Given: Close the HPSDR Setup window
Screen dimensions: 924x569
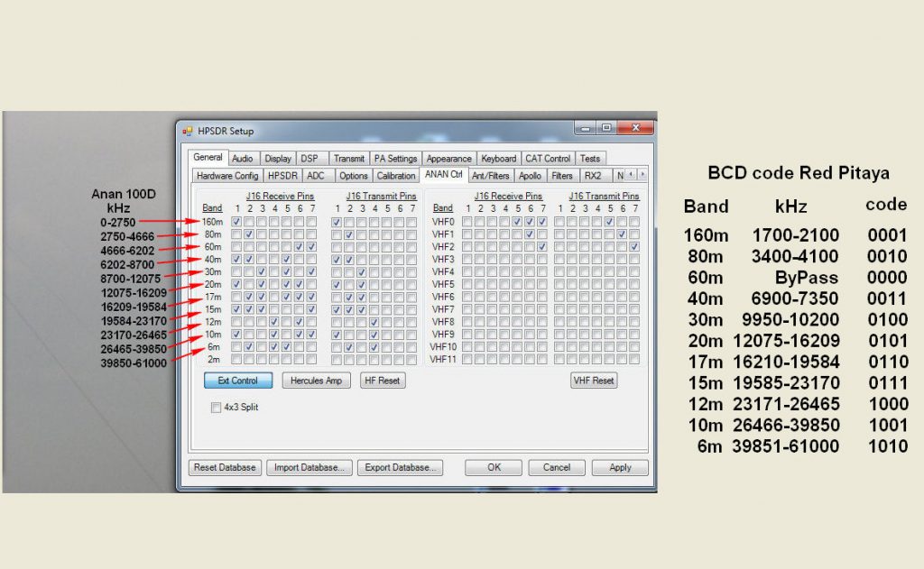Looking at the screenshot, I should click(x=635, y=128).
